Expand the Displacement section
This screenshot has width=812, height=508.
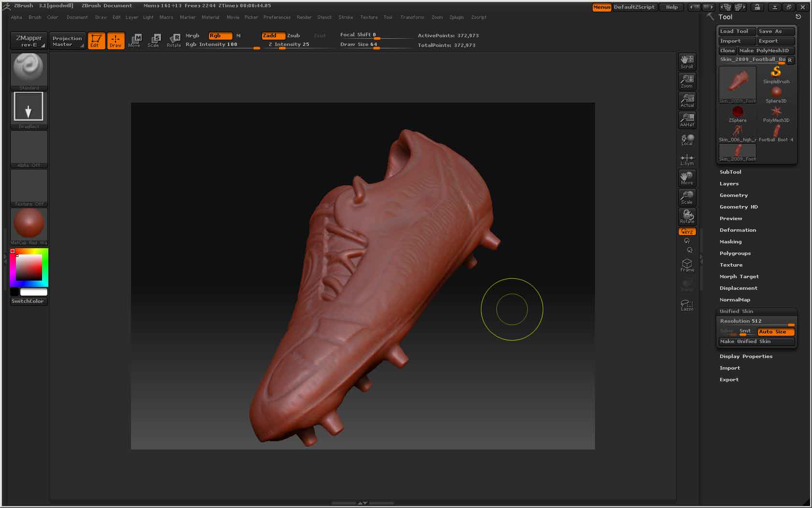point(739,288)
